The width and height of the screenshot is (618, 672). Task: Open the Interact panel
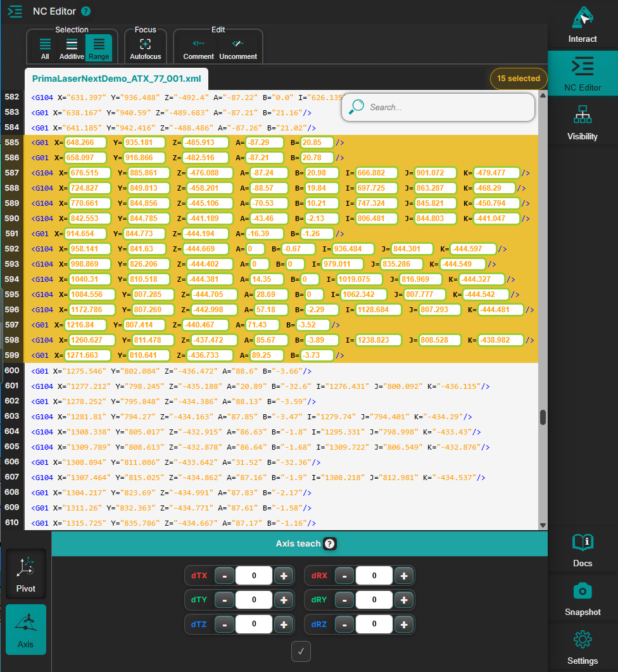(583, 25)
